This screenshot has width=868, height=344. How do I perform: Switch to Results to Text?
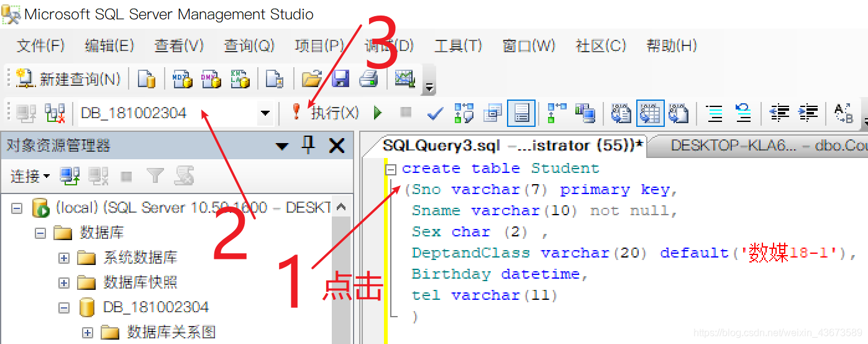pyautogui.click(x=621, y=113)
